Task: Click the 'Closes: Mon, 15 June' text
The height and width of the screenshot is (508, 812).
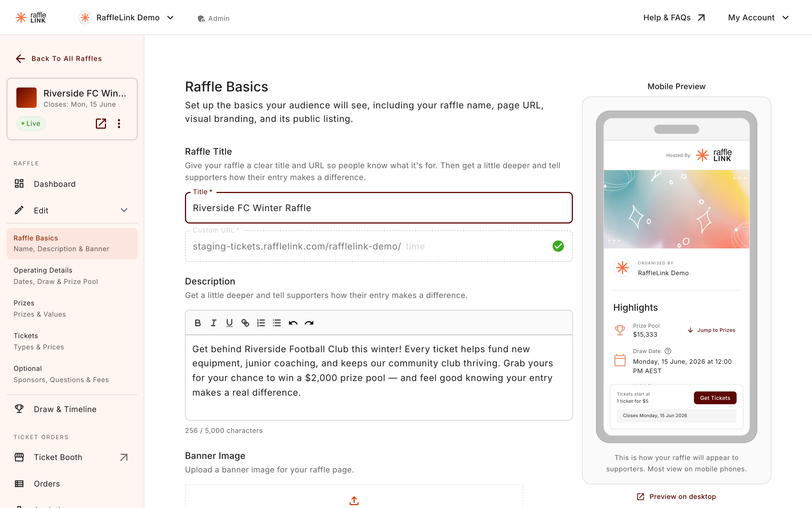Action: pyautogui.click(x=80, y=104)
